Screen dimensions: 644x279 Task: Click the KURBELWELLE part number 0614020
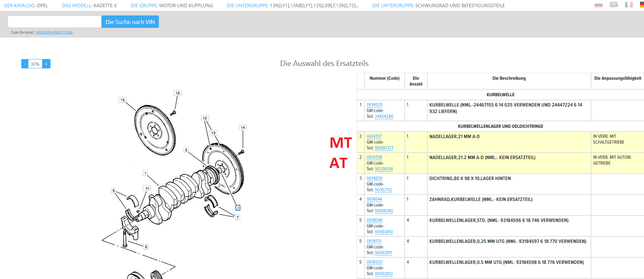(374, 105)
